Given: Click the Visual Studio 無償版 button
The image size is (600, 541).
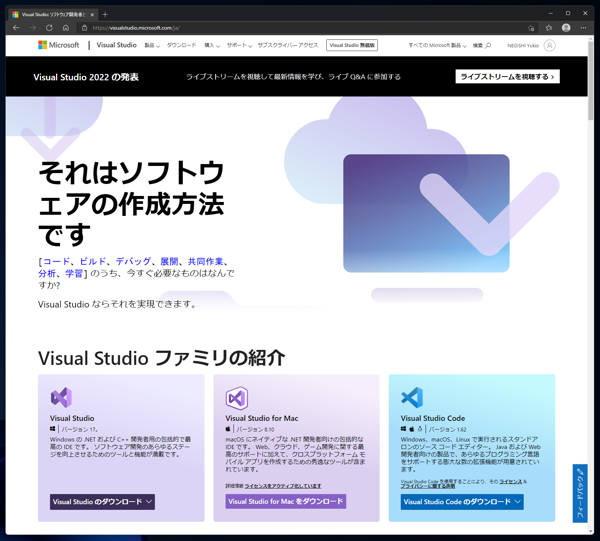Looking at the screenshot, I should pyautogui.click(x=352, y=45).
